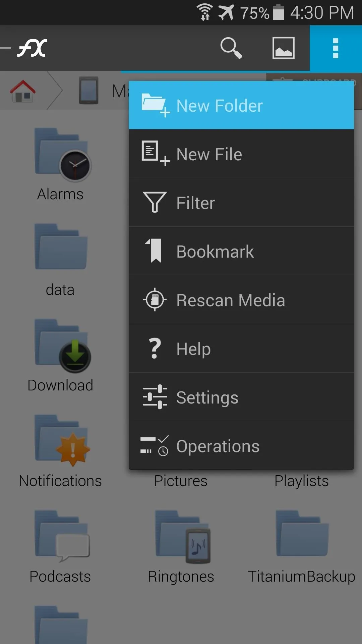
Task: Open the Download folder icon
Action: tap(62, 346)
